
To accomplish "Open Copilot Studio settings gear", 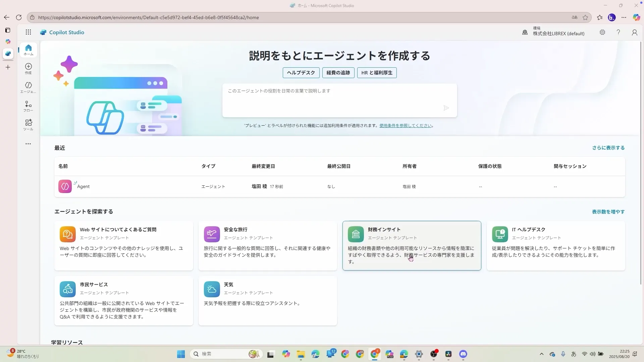I will [x=602, y=32].
